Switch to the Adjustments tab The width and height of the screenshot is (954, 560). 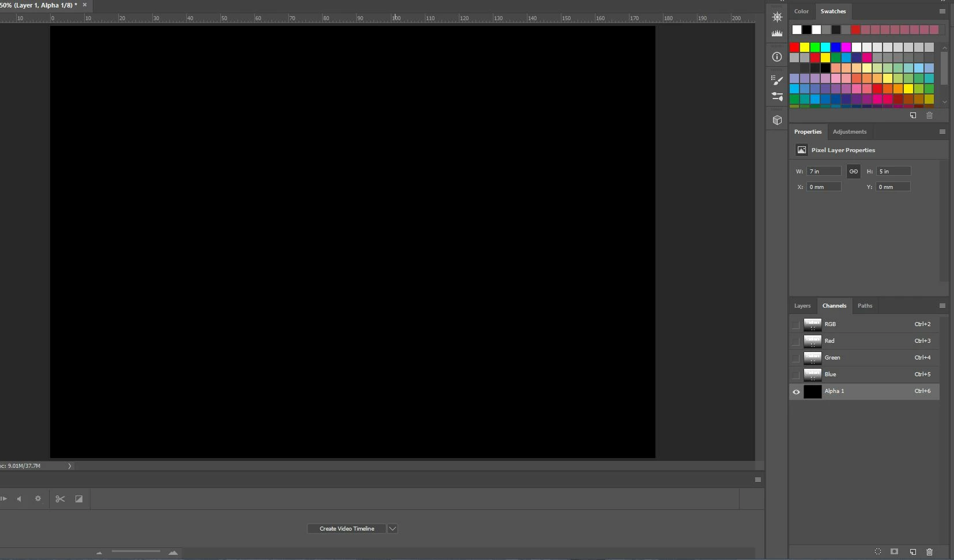849,131
